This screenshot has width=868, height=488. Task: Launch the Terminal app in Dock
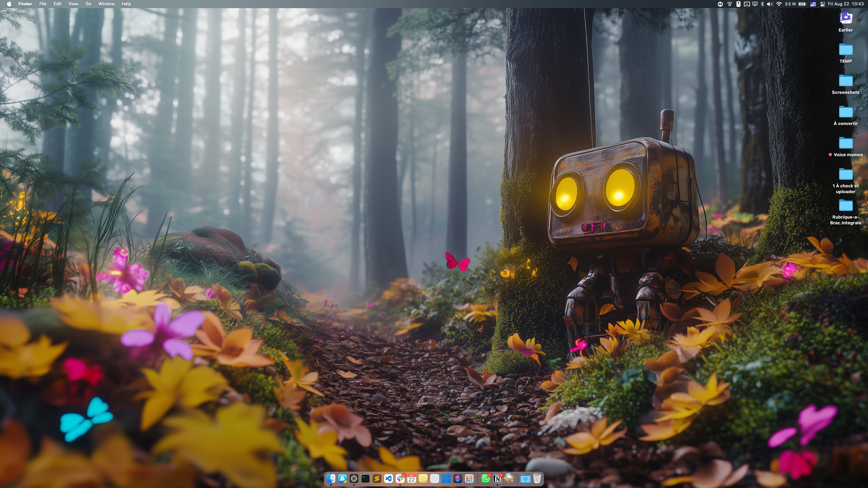(365, 479)
